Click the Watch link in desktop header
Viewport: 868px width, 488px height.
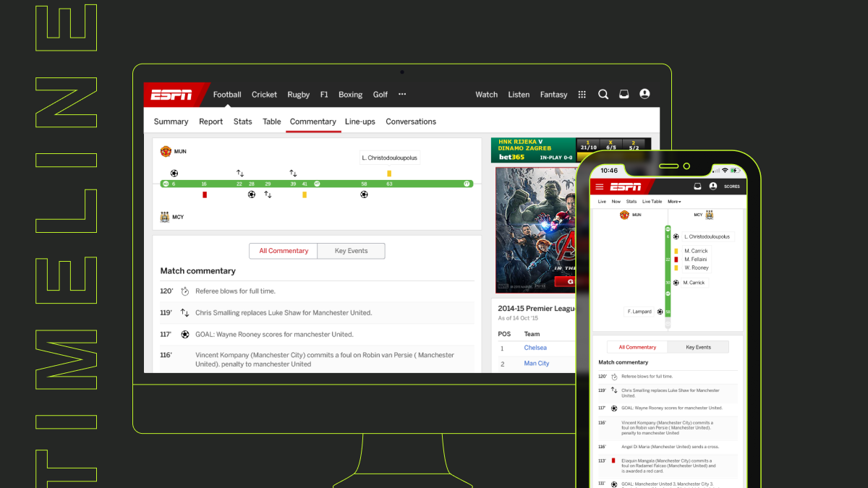(487, 95)
